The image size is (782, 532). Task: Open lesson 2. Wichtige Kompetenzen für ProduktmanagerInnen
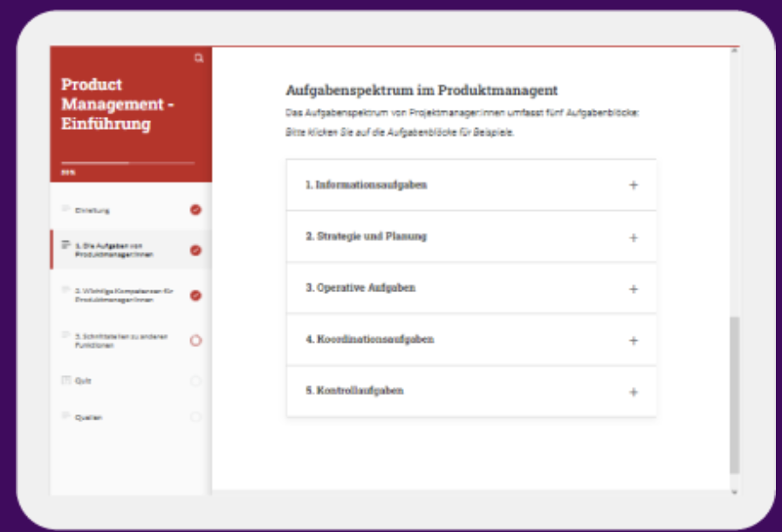(x=131, y=295)
